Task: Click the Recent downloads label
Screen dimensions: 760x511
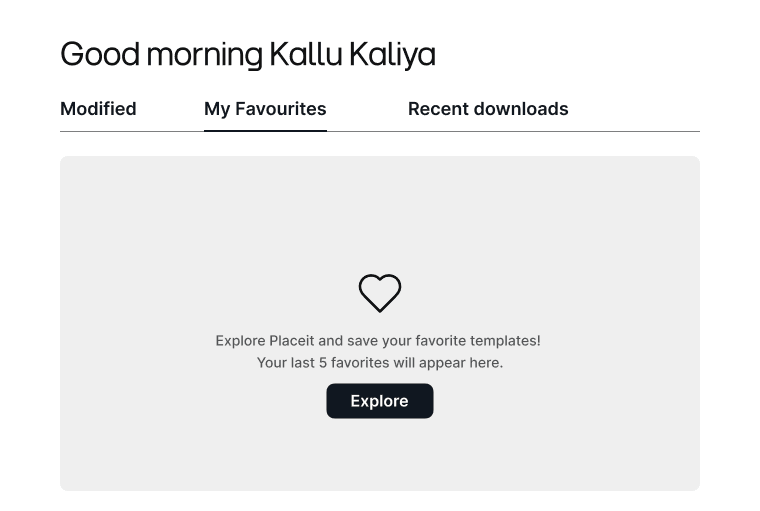Action: coord(488,109)
